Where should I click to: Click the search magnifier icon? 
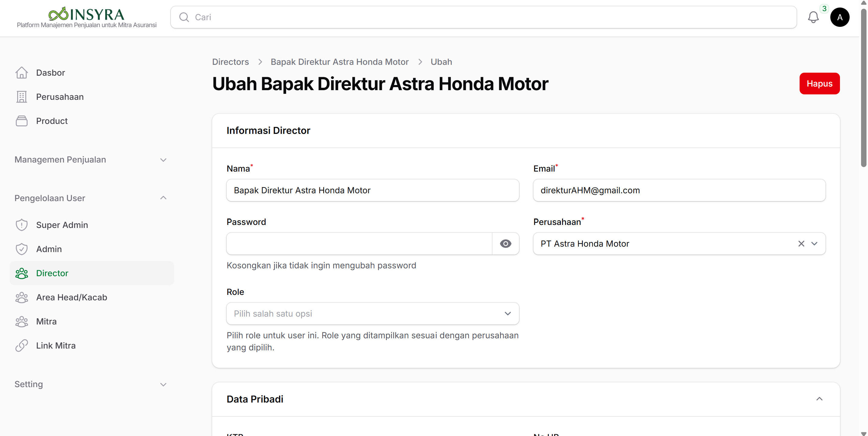pyautogui.click(x=184, y=17)
